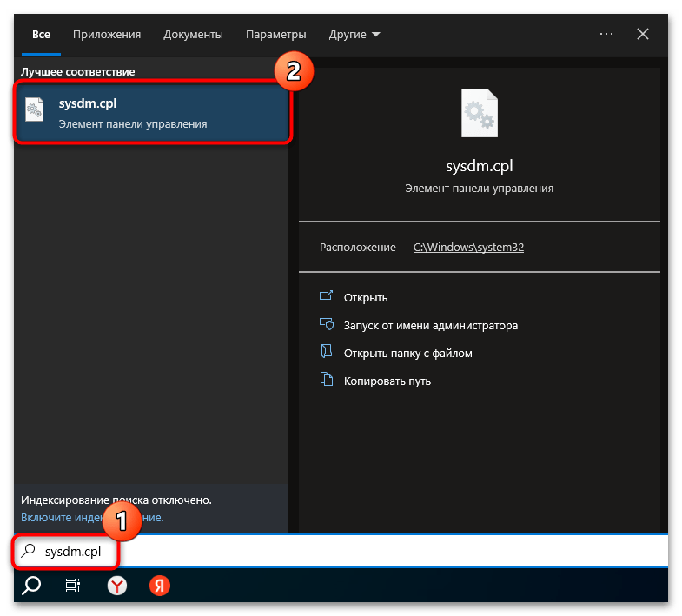
Task: Open the C:\Windows\system32 location link
Action: pyautogui.click(x=468, y=247)
